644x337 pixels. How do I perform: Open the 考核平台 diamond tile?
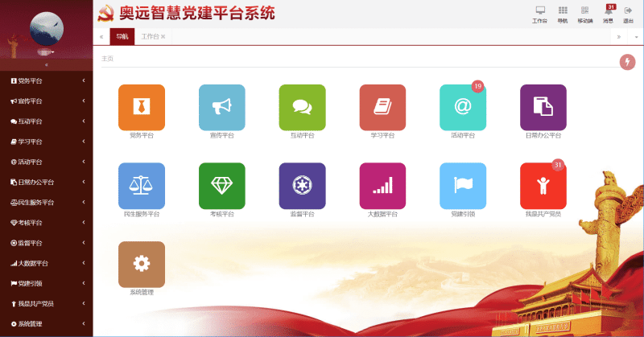coord(222,186)
